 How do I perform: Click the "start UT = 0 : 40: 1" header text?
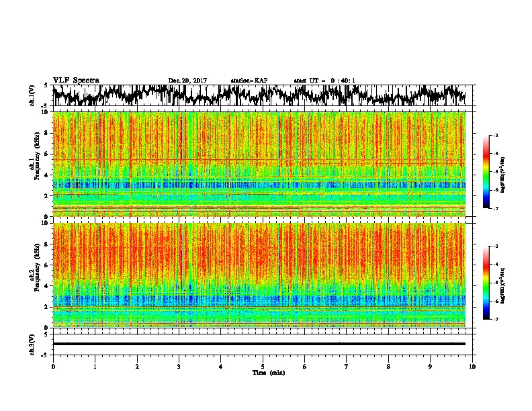point(324,81)
